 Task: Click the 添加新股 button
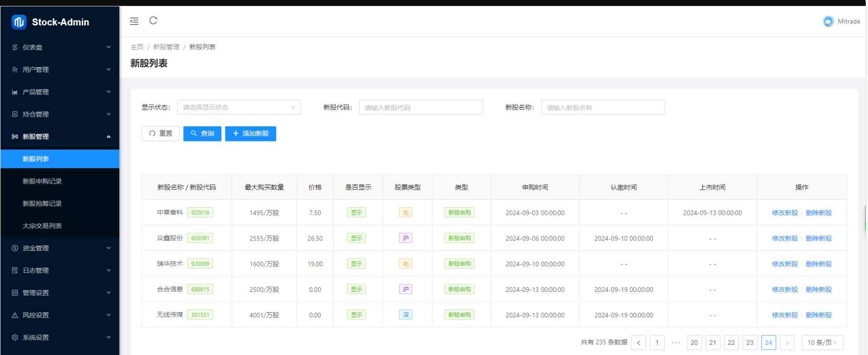point(250,134)
